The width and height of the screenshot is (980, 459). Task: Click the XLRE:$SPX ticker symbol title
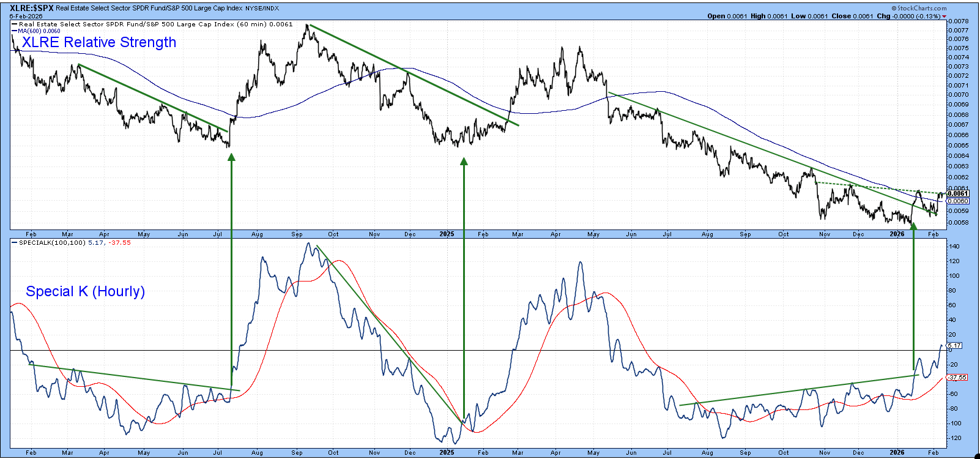[x=32, y=8]
